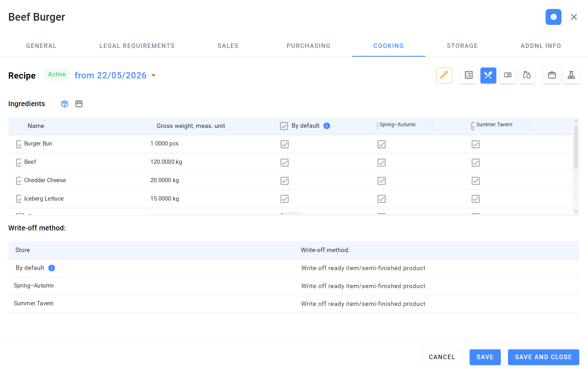This screenshot has height=369, width=588.
Task: Click write-off method for By default store
Action: [x=363, y=268]
